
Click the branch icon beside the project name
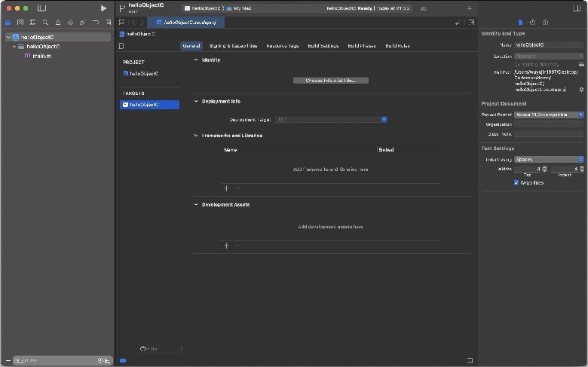tap(122, 8)
